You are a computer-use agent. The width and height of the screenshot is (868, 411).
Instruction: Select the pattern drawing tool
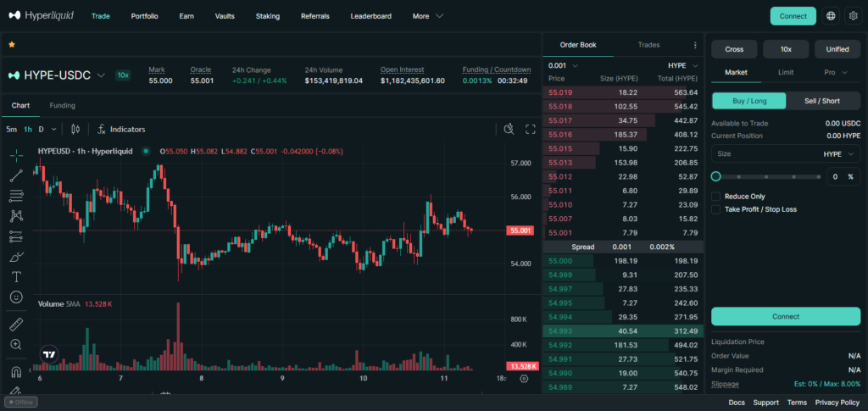click(x=17, y=216)
